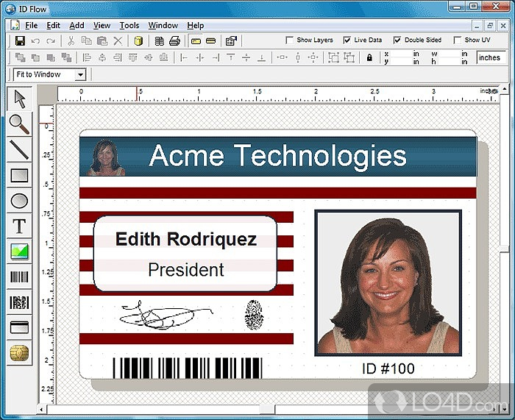Open the Help menu
The height and width of the screenshot is (420, 515).
(x=196, y=25)
